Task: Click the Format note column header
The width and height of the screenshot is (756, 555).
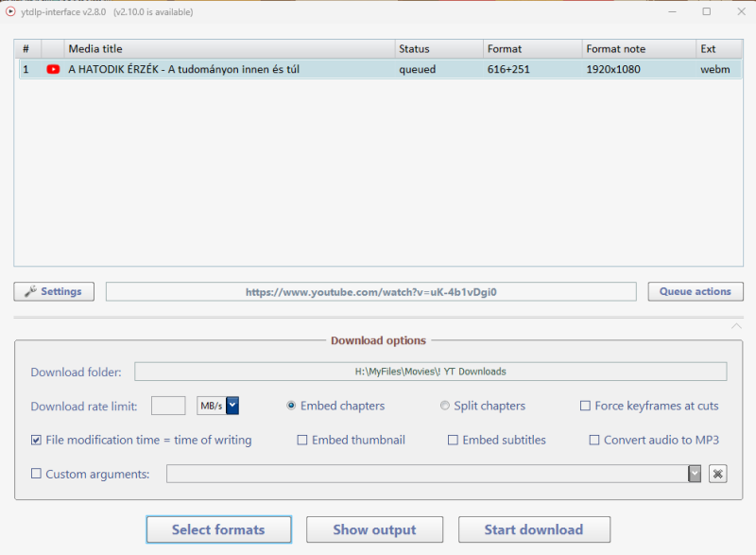Action: 640,49
